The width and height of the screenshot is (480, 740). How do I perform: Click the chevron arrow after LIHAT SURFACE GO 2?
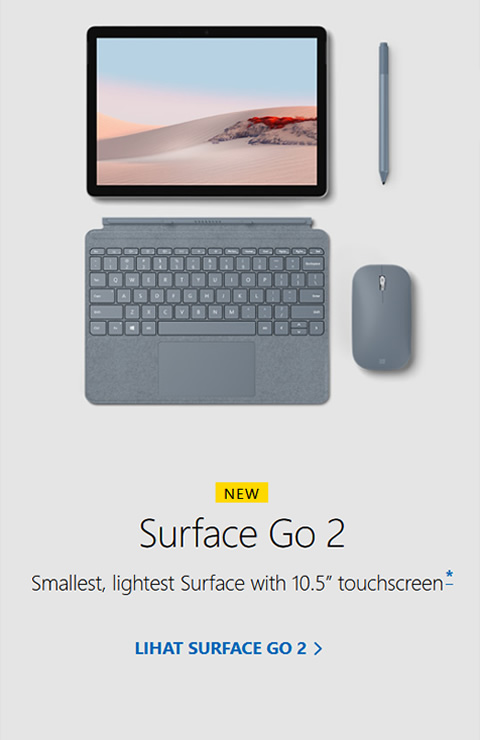(x=318, y=648)
